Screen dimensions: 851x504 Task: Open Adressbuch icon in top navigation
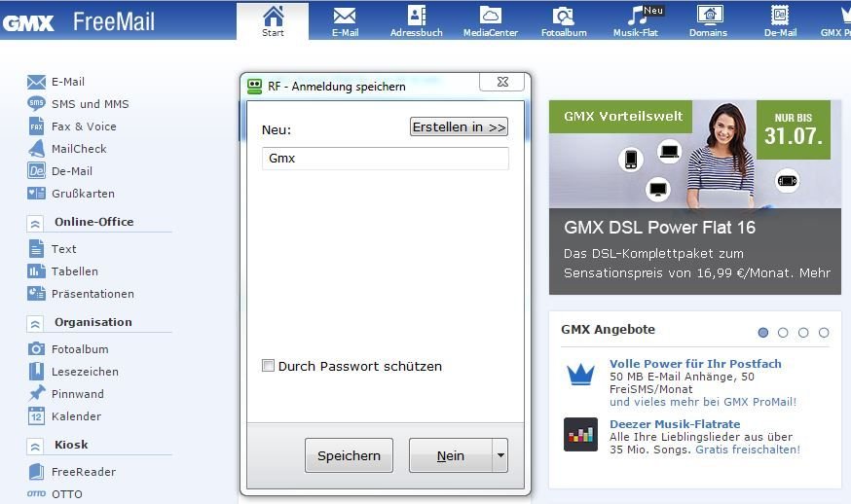pyautogui.click(x=417, y=16)
